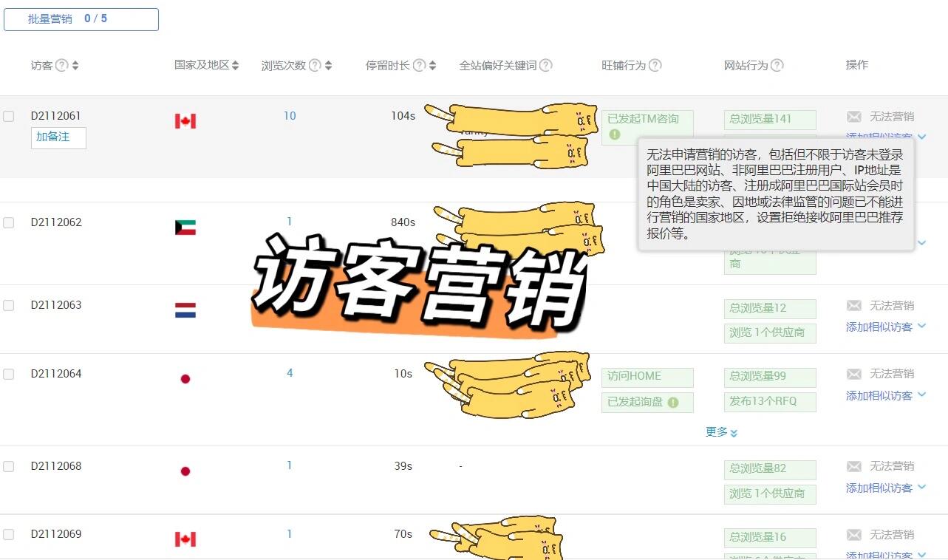Click the 总浏览量82 tag
The height and width of the screenshot is (560, 948).
tap(770, 470)
